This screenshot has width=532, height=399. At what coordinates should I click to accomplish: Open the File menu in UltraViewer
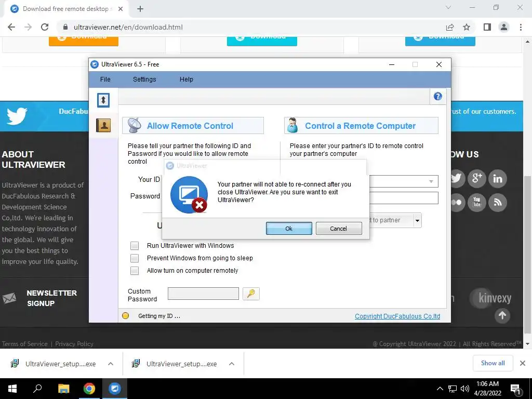click(x=105, y=79)
